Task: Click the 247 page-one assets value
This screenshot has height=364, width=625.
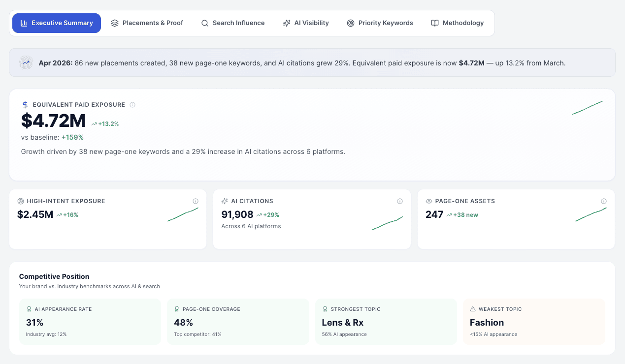Action: [x=434, y=214]
